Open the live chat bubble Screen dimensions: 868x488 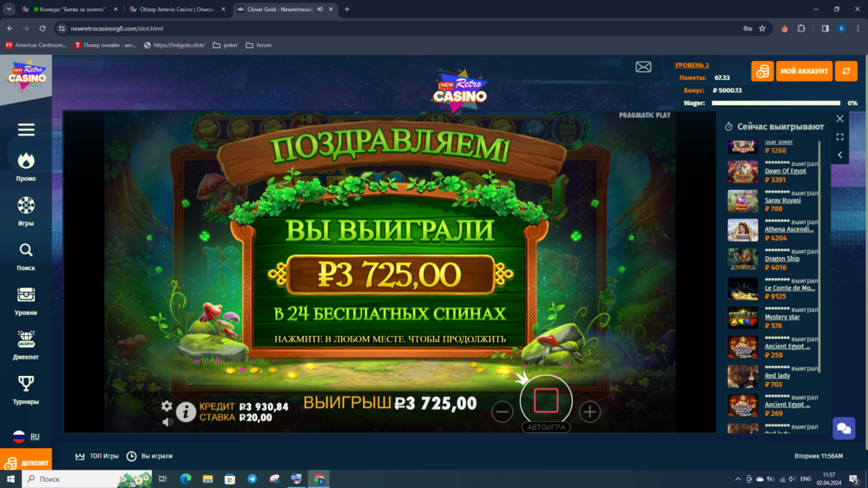[844, 428]
